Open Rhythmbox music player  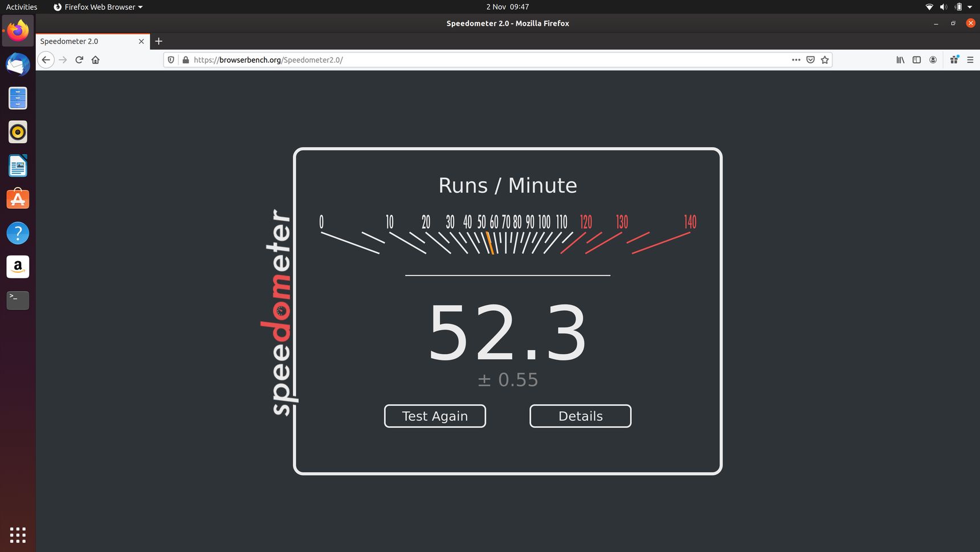pyautogui.click(x=18, y=132)
